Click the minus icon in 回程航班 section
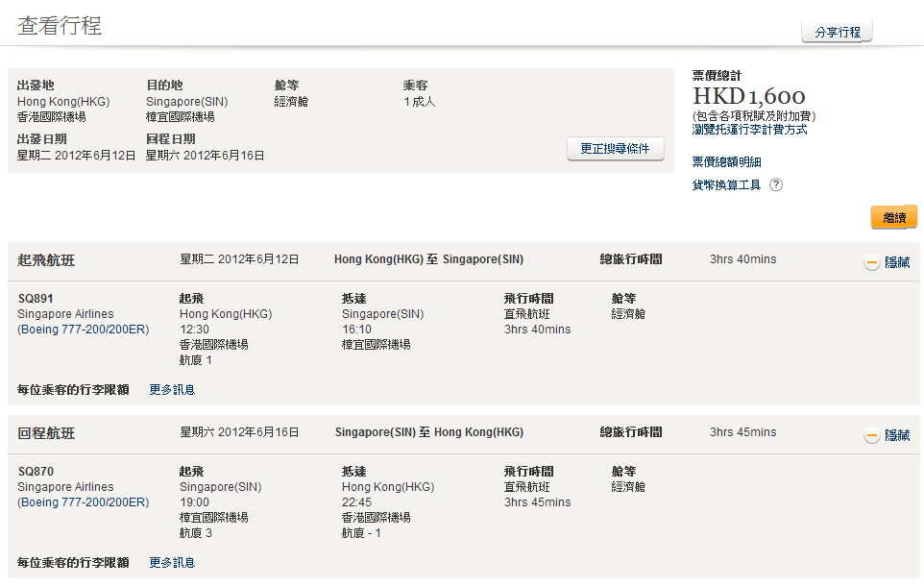This screenshot has width=924, height=587. (872, 436)
